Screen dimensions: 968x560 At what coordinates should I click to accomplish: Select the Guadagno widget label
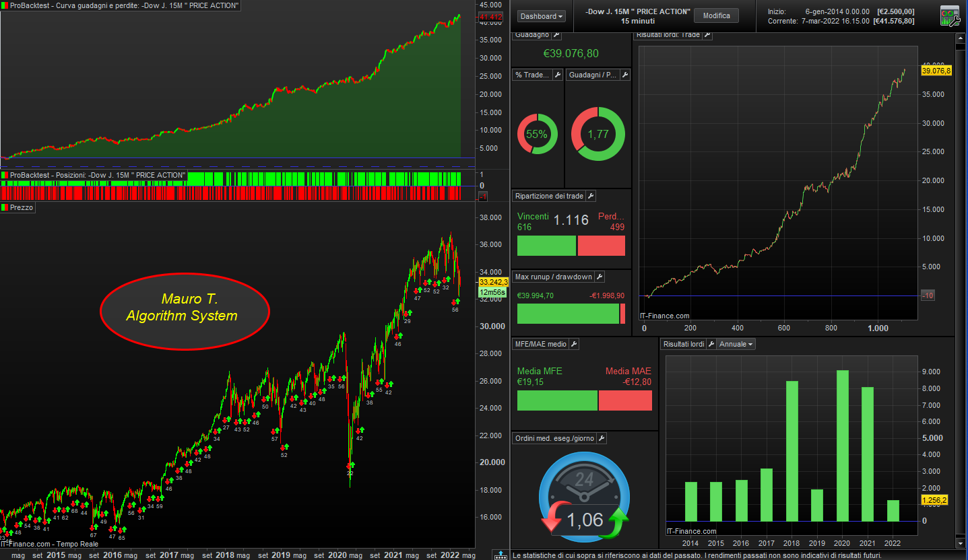click(x=532, y=35)
